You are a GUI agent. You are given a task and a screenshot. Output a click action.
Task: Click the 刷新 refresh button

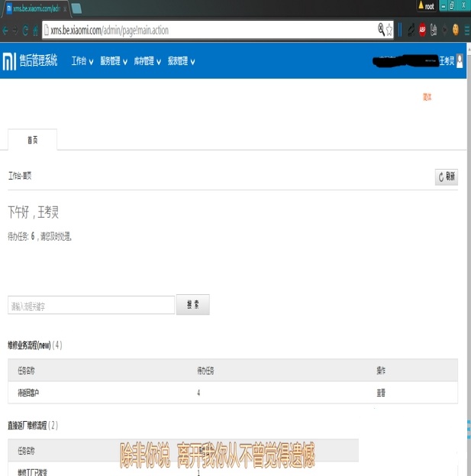pos(447,176)
